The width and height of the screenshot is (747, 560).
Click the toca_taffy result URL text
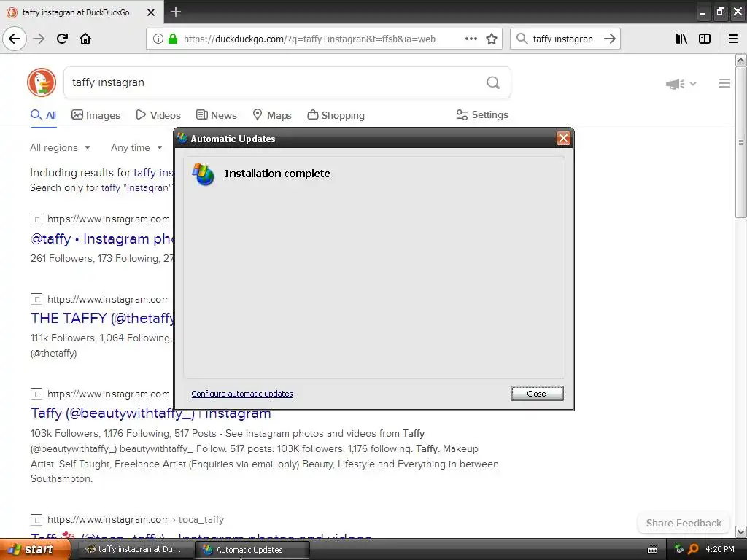[x=135, y=519]
